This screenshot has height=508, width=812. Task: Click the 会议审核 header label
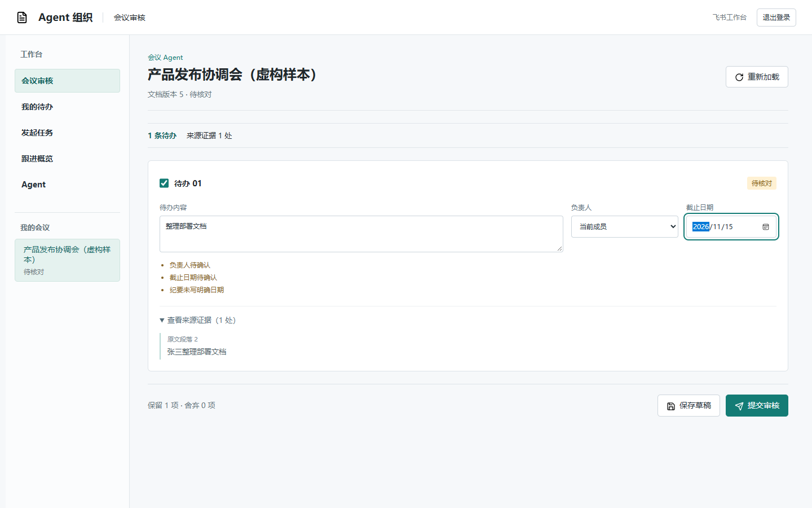[130, 17]
